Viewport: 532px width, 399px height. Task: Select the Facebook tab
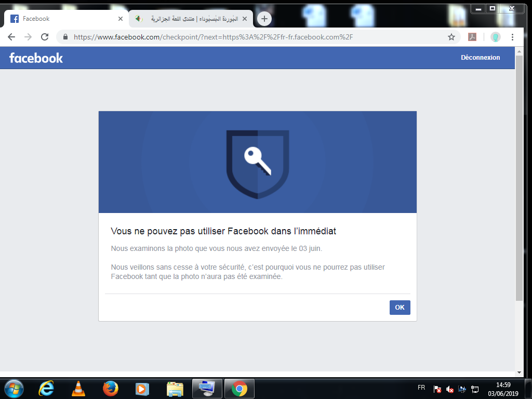62,19
